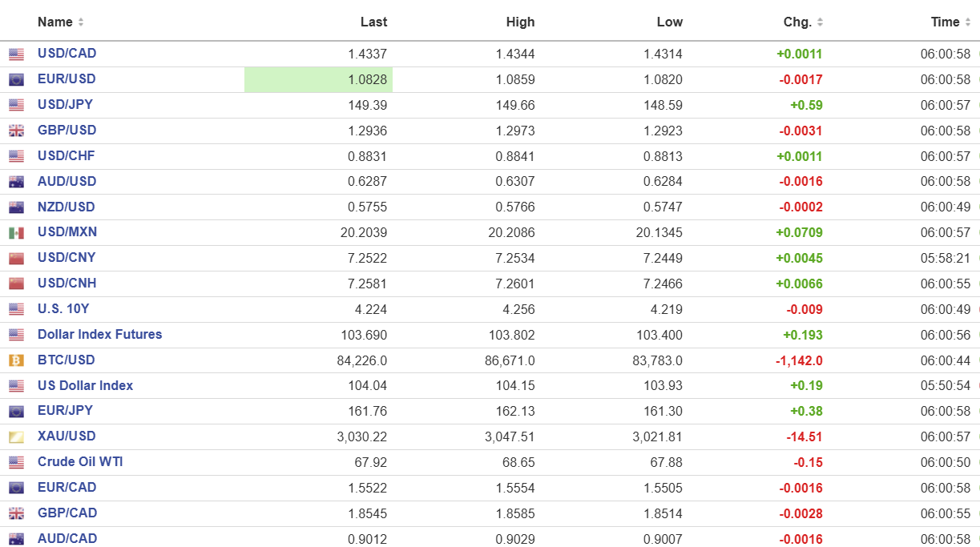Click the US flag icon beside USD/CAD

tap(16, 54)
